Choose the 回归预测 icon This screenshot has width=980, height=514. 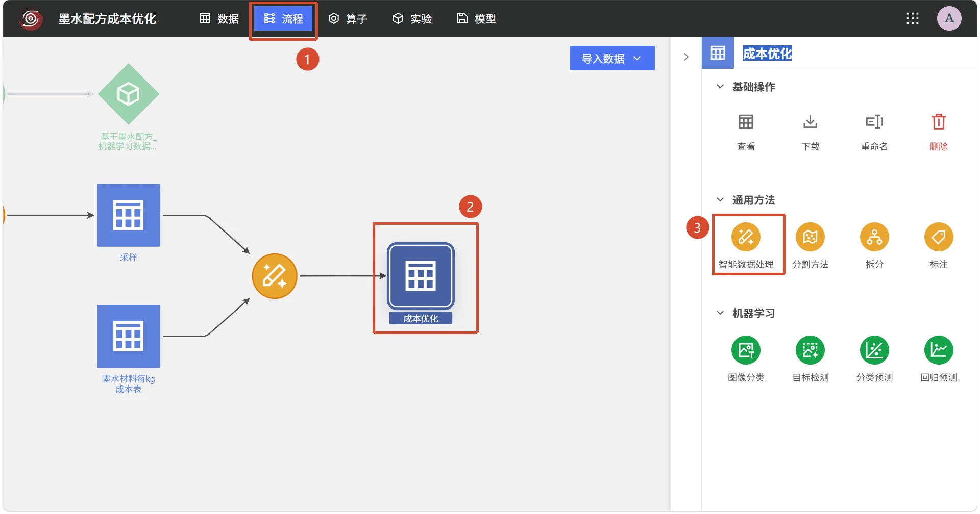pos(939,350)
